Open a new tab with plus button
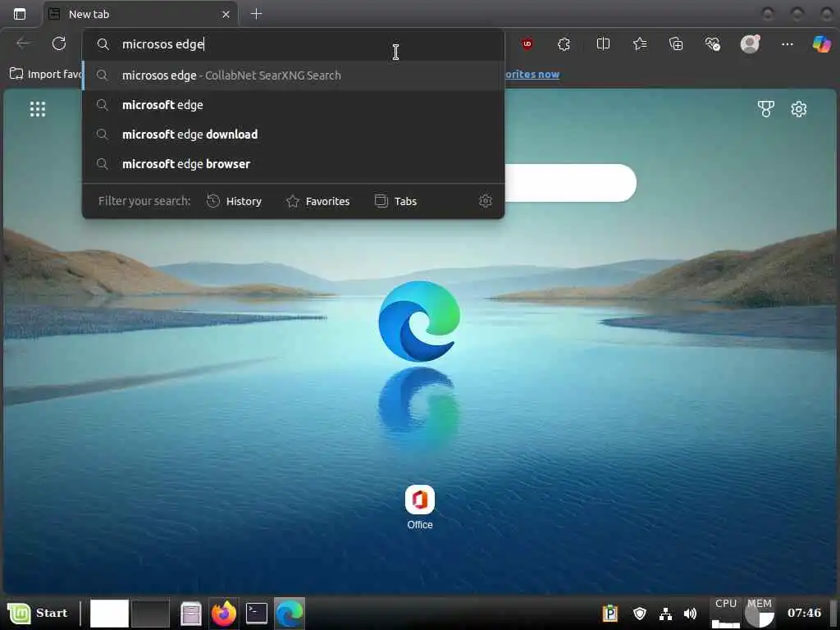 [256, 14]
